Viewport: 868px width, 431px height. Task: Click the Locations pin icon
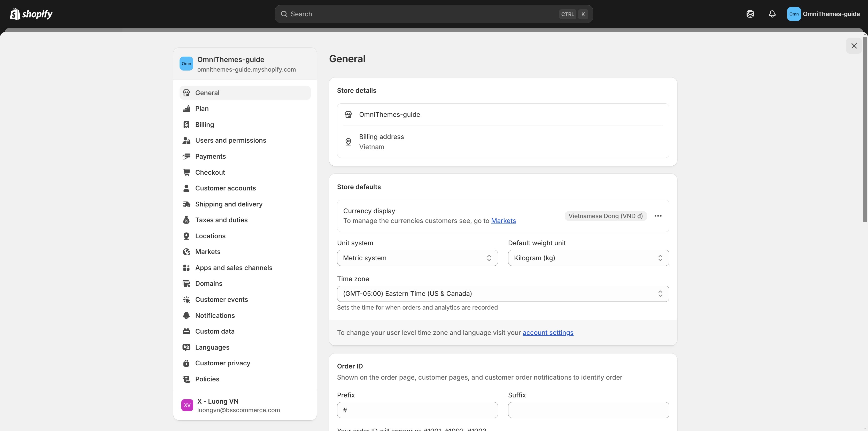(x=186, y=236)
